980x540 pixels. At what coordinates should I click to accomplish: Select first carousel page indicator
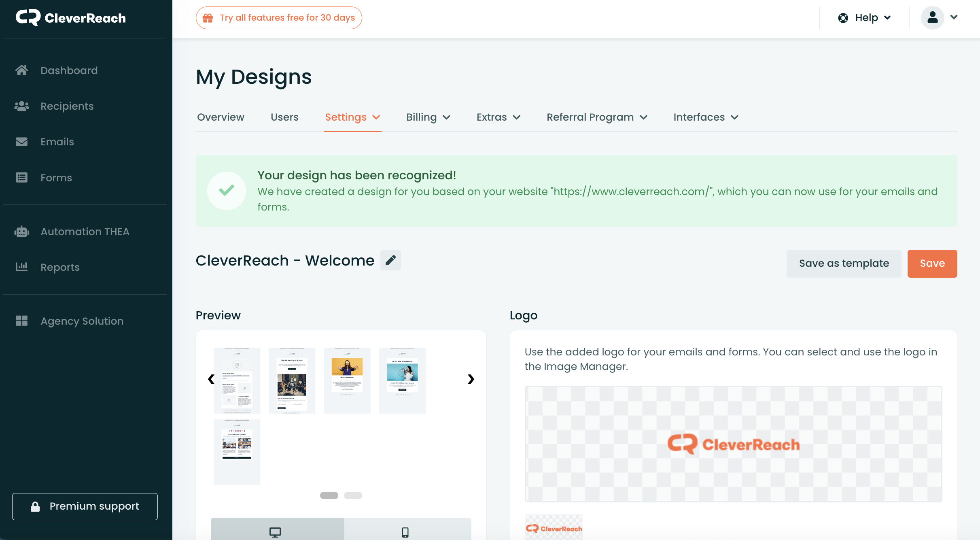click(x=329, y=495)
